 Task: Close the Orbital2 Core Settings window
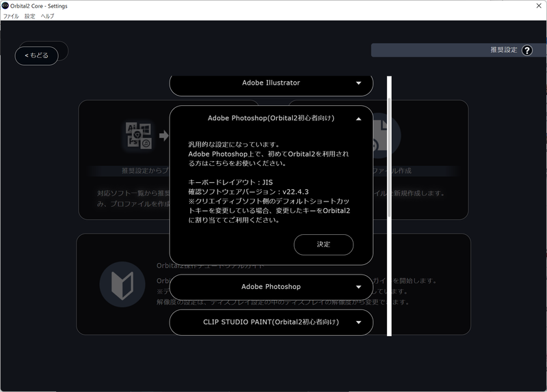[539, 5]
